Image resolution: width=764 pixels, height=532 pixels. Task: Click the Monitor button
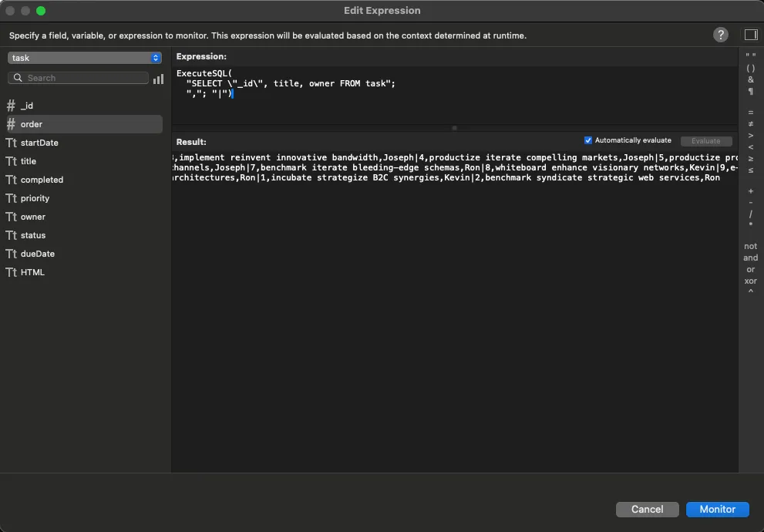tap(717, 509)
